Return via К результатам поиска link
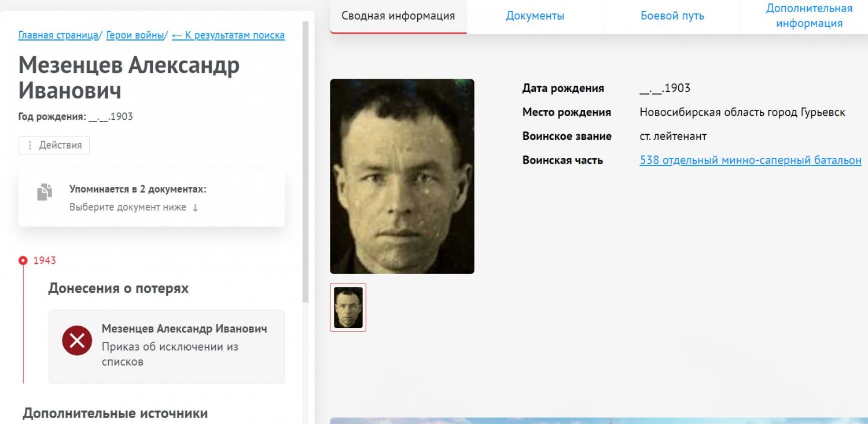 [x=229, y=35]
